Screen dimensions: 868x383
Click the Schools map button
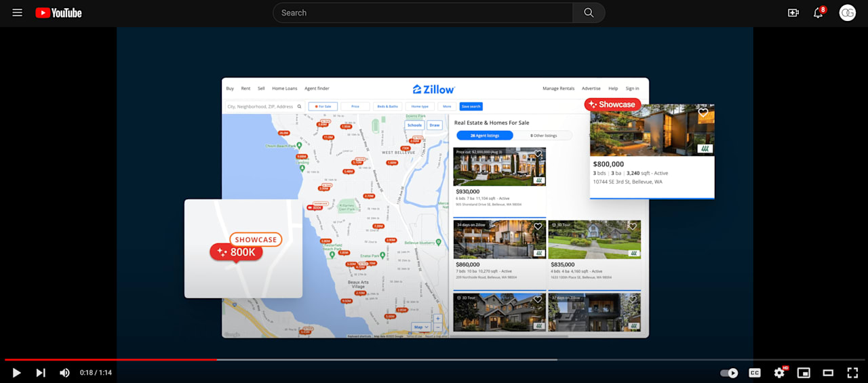point(414,125)
